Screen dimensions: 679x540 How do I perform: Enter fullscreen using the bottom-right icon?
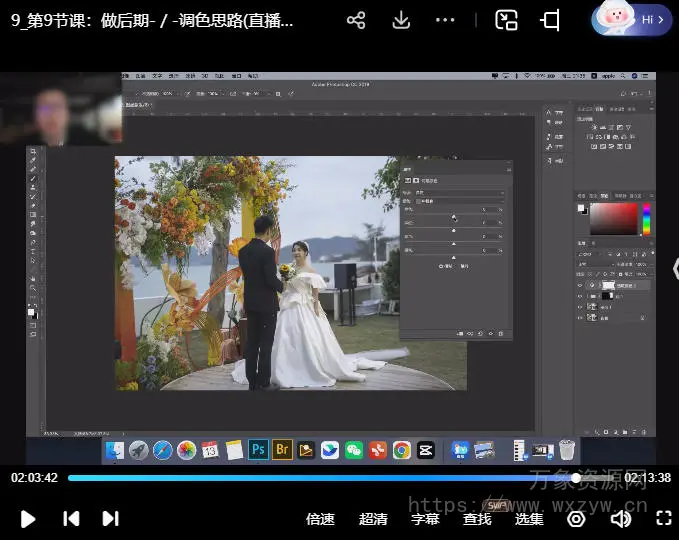point(663,518)
